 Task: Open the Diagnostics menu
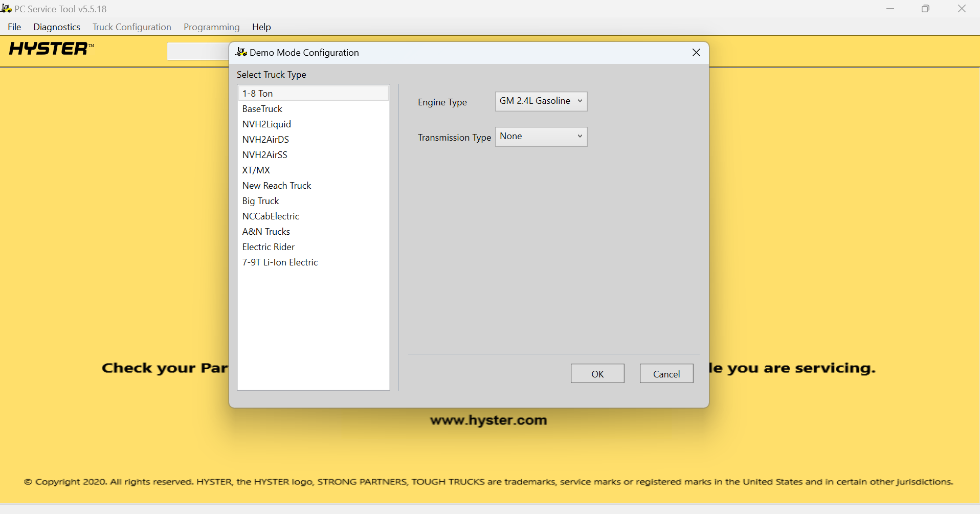[x=57, y=27]
